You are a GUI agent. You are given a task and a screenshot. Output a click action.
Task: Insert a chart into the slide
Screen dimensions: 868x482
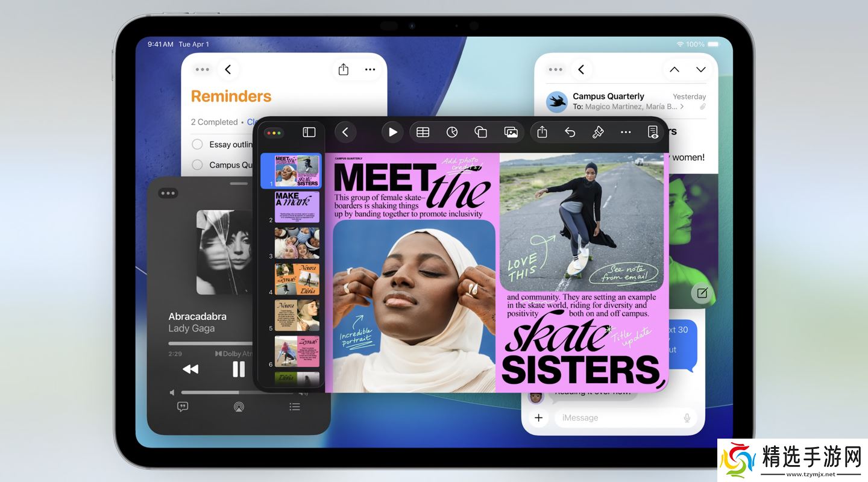pos(452,132)
